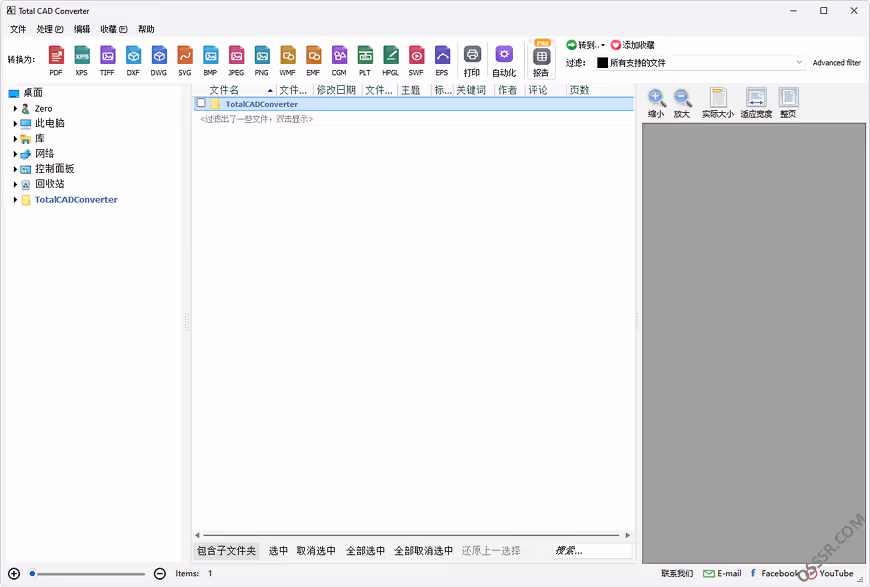Convert to HPGL format
The image size is (870, 587).
391,60
